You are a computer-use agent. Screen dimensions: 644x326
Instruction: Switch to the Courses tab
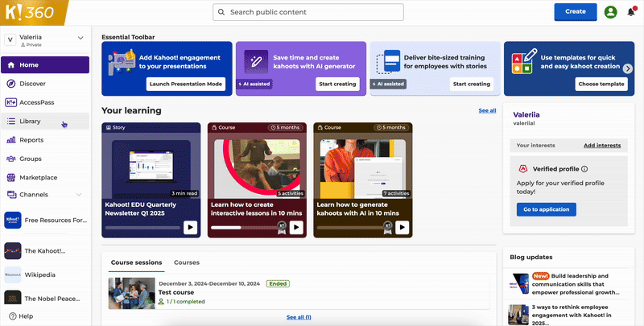187,262
